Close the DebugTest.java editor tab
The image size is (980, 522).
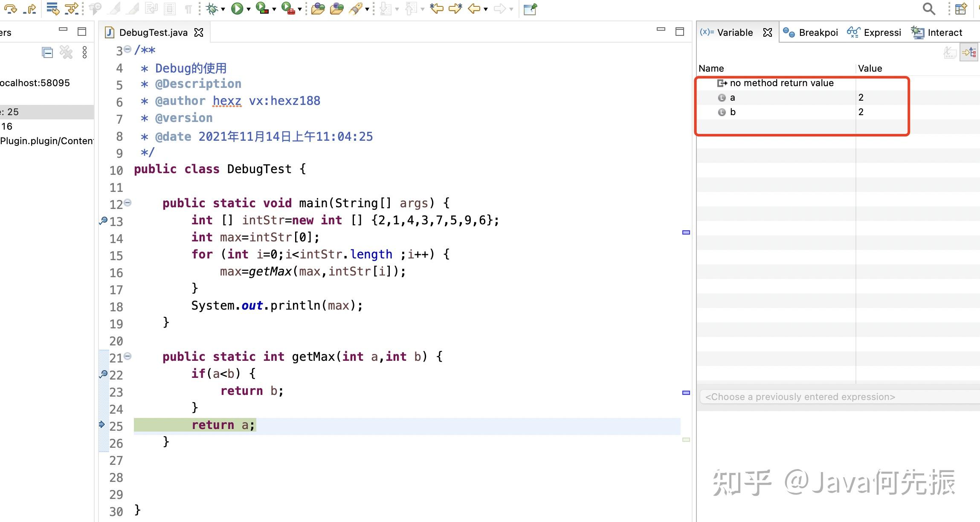pos(199,32)
